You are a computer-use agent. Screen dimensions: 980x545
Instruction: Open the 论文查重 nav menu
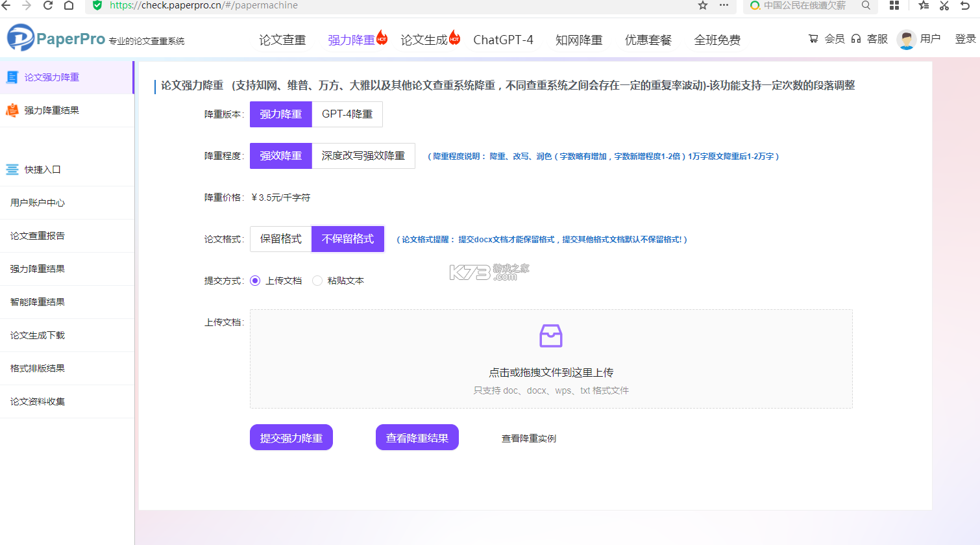point(282,40)
